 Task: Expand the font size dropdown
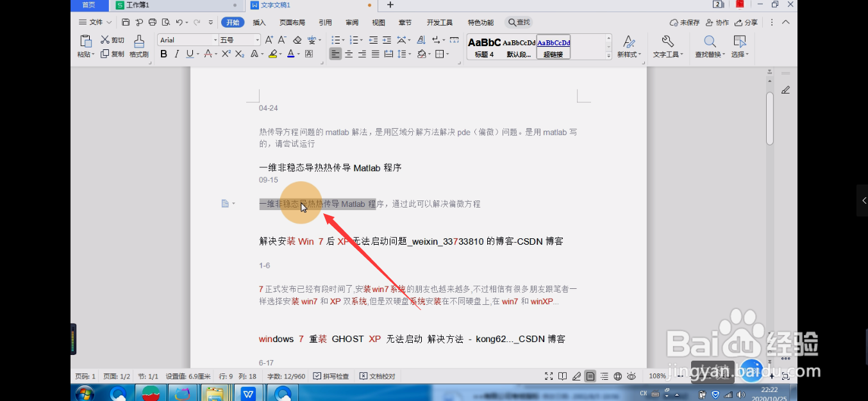click(x=257, y=39)
